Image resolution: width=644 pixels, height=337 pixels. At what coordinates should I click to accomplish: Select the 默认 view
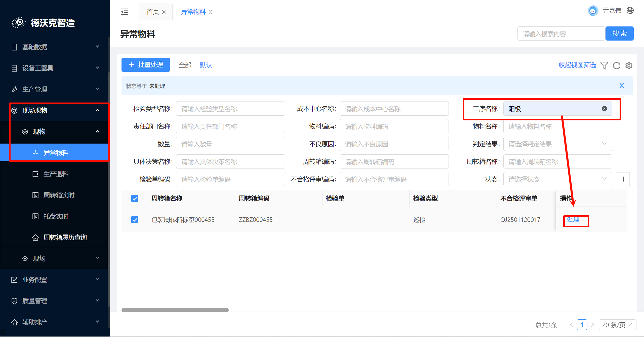coord(206,65)
